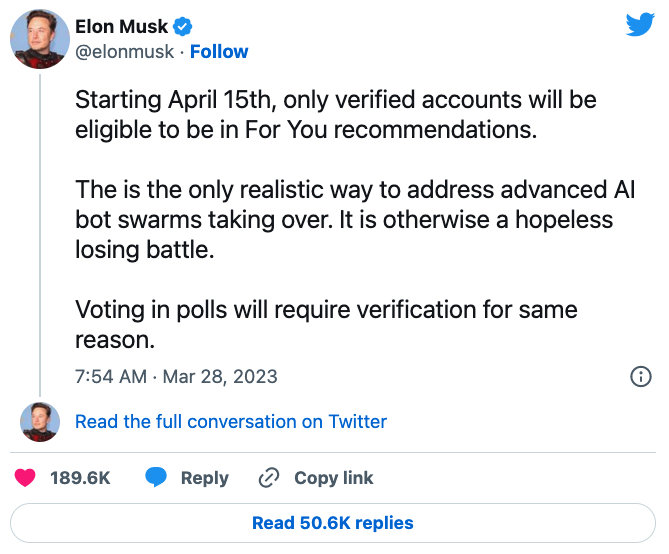Click the paragraph about AI bot swarms
669x554 pixels.
(355, 219)
